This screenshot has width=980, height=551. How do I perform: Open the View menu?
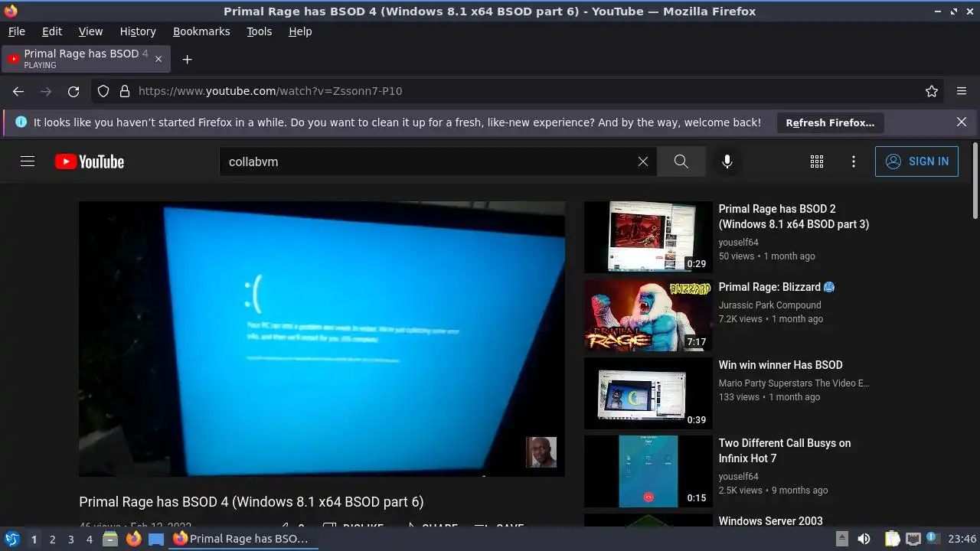(x=90, y=31)
